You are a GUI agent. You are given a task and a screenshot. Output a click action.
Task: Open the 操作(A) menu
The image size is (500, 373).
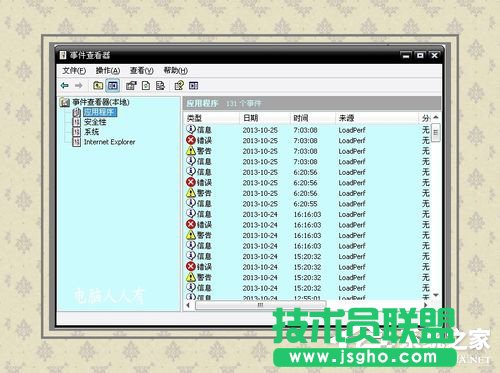coord(108,71)
